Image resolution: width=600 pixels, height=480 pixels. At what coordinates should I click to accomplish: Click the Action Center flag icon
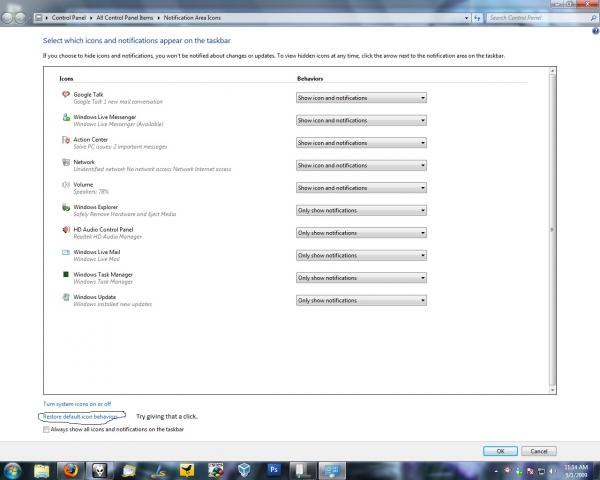tap(66, 139)
